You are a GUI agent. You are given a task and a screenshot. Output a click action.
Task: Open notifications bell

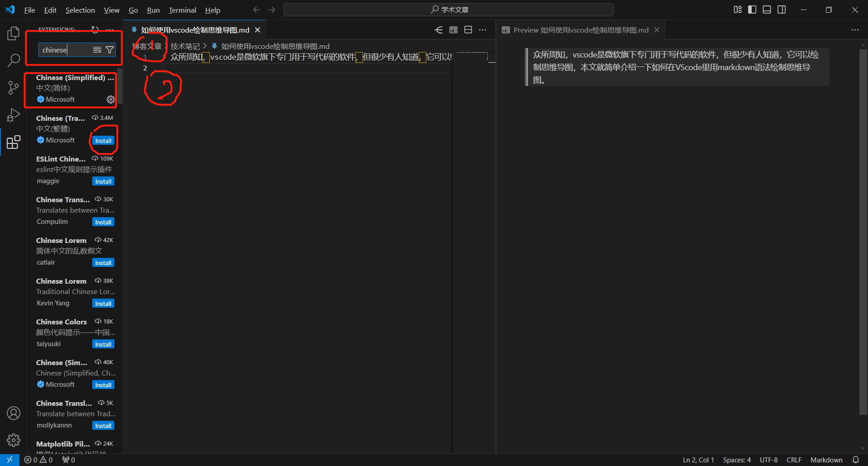855,460
